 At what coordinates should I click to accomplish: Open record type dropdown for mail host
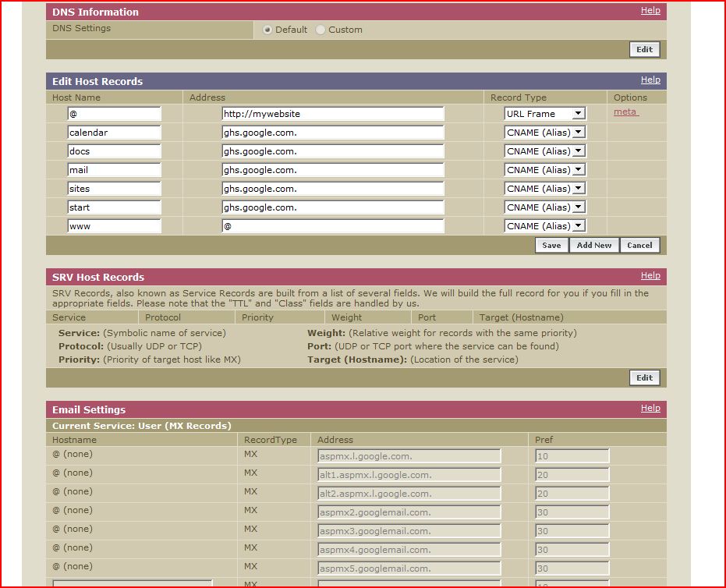click(545, 170)
